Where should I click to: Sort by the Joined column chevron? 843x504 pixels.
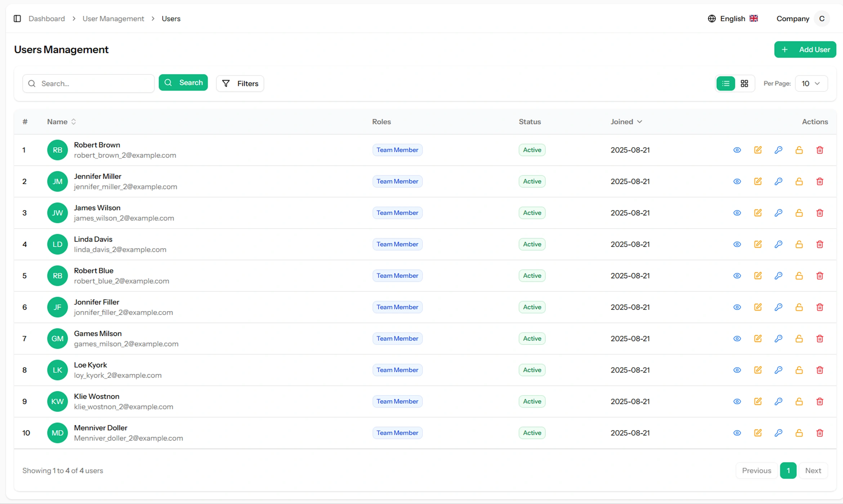639,122
